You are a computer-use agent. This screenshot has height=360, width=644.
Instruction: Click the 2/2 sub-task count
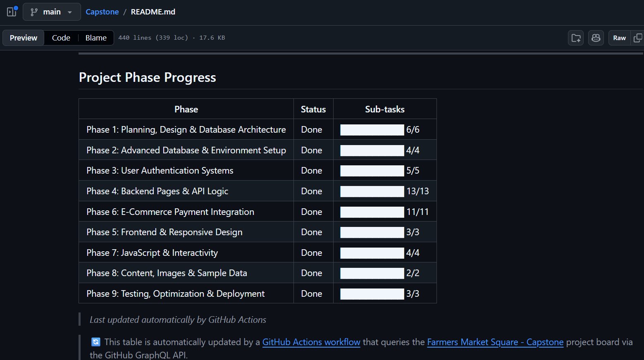413,273
